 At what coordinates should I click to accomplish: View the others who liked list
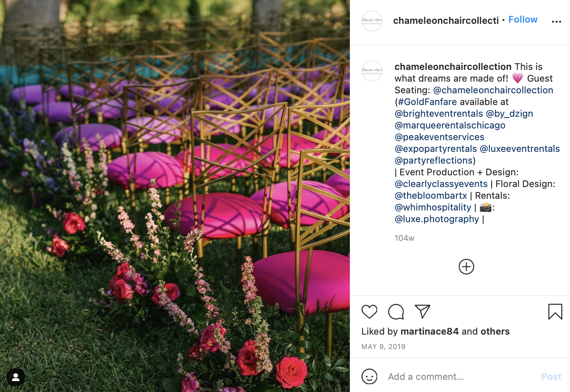495,331
